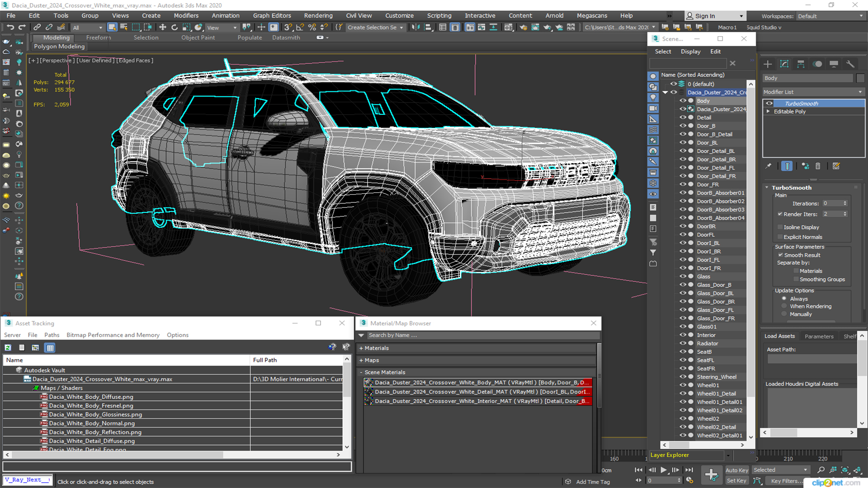The width and height of the screenshot is (868, 488).
Task: Click the Mirror tool icon
Action: (415, 28)
